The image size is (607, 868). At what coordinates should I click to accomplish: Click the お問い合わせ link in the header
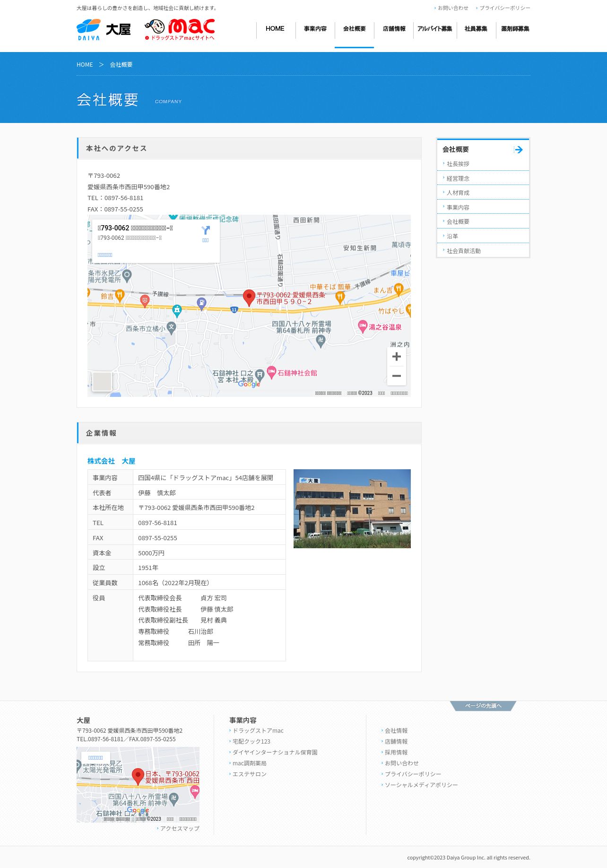[x=453, y=8]
